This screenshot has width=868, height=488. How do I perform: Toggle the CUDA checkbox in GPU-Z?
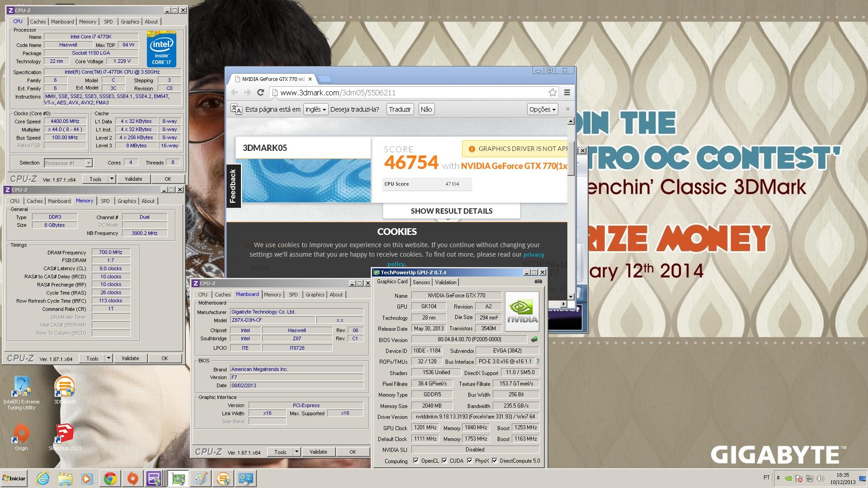445,460
